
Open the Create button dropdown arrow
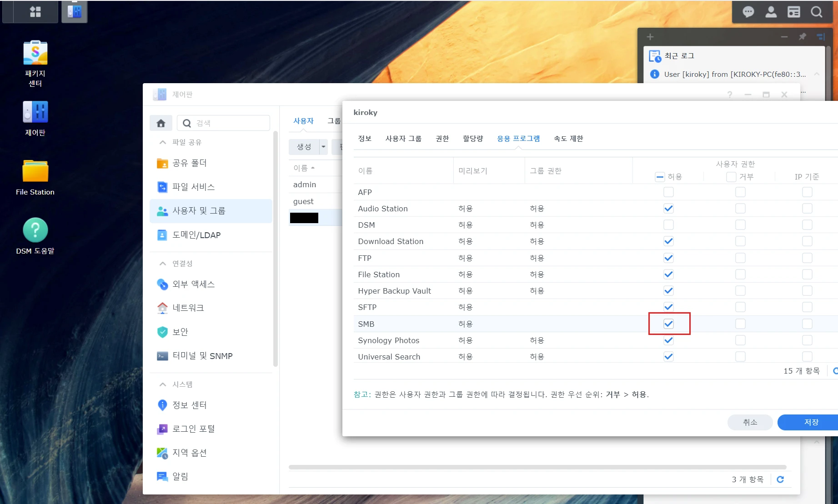pyautogui.click(x=323, y=147)
